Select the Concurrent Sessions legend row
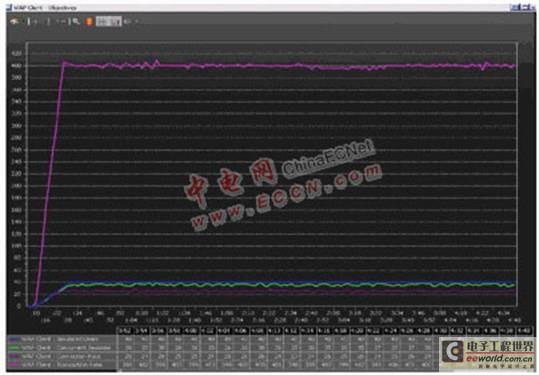Screen dimensions: 539x375 coord(62,348)
